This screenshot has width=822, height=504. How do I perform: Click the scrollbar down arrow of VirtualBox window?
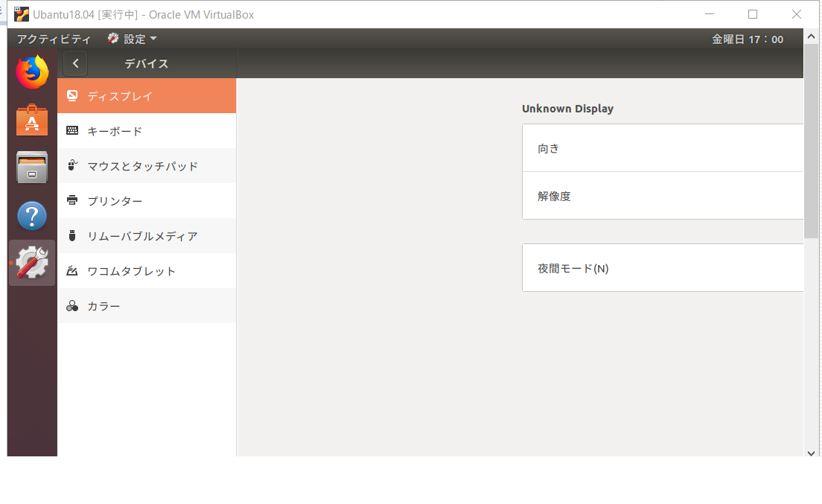click(811, 453)
